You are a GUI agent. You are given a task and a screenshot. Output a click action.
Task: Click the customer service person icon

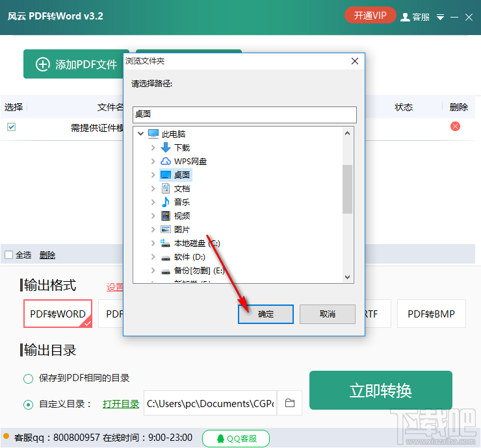click(405, 17)
